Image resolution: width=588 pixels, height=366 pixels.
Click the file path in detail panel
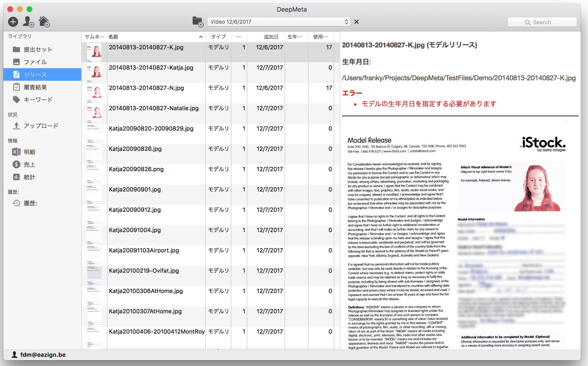click(458, 78)
